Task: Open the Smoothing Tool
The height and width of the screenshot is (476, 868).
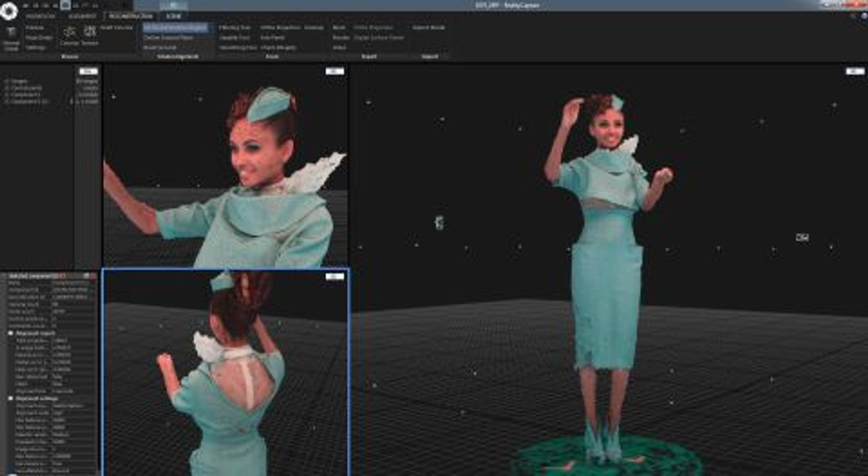Action: click(x=237, y=47)
